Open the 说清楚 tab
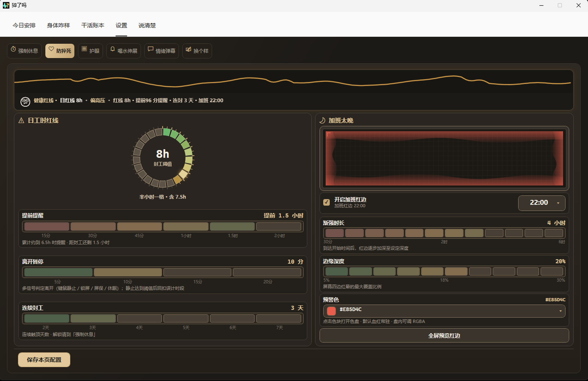588x381 pixels. tap(147, 25)
